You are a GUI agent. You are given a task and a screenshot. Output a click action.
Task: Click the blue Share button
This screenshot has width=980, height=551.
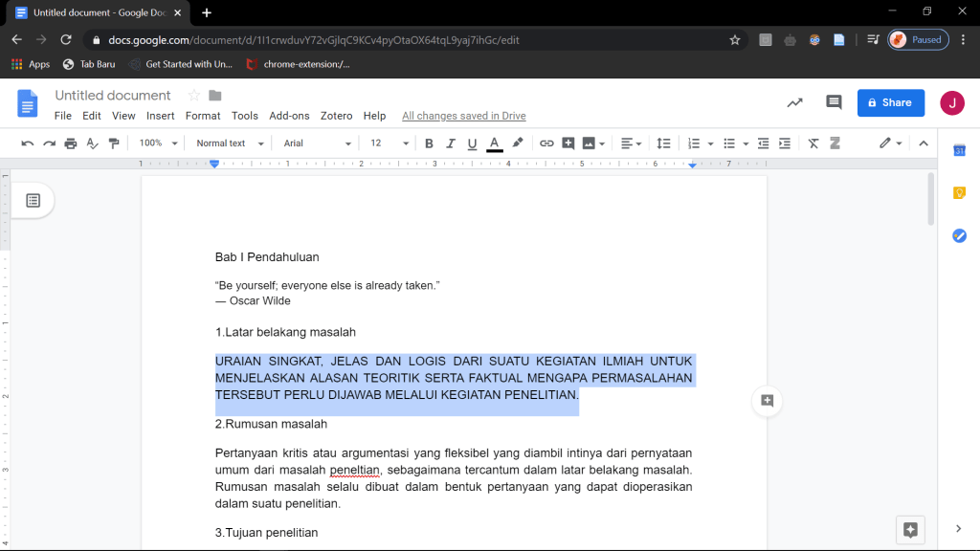(890, 102)
